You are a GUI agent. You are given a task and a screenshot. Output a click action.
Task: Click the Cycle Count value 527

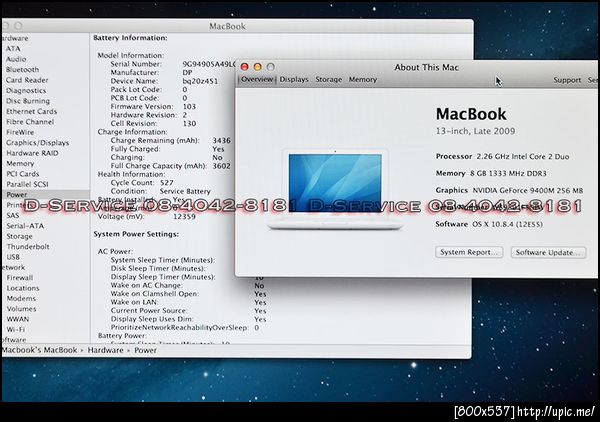[166, 182]
